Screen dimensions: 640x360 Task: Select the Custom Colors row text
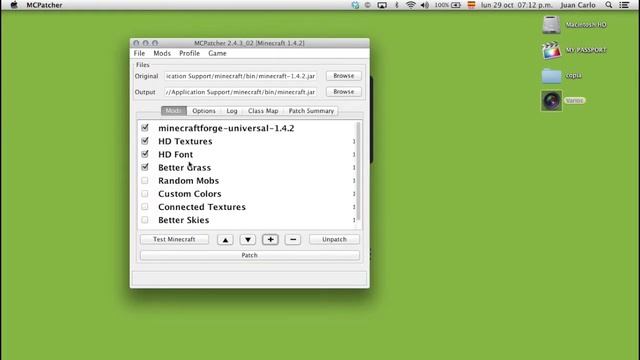[190, 194]
